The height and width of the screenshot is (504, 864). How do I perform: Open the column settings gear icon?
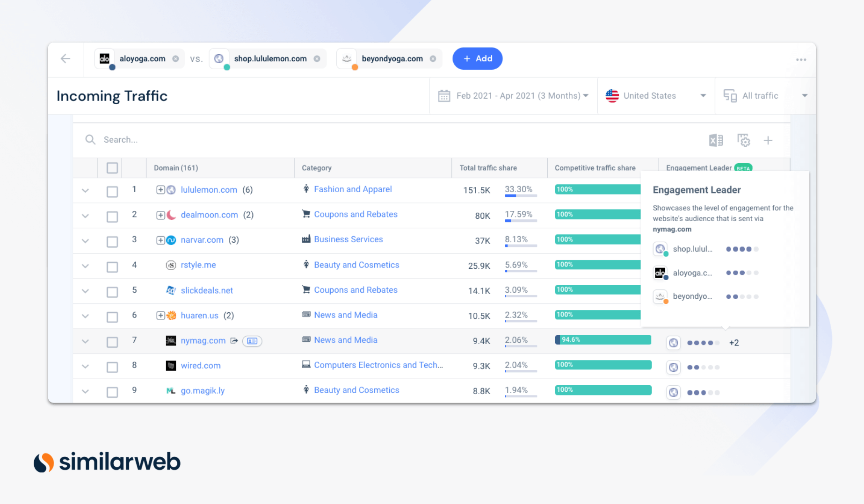[743, 140]
